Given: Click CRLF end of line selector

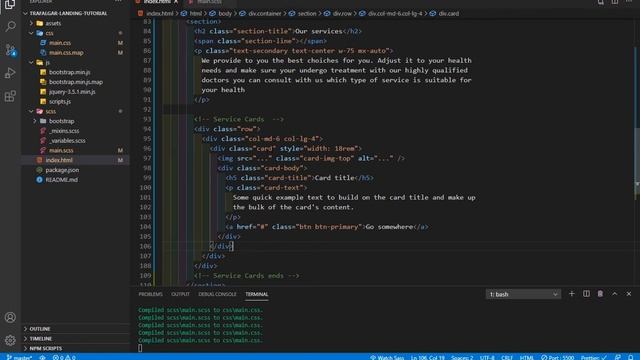Looking at the screenshot, I should pos(507,358).
